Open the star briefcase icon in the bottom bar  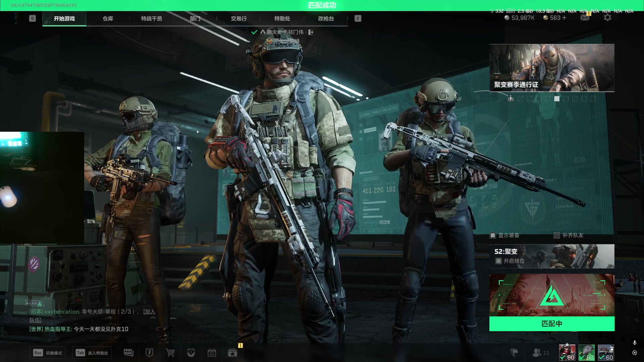[x=232, y=353]
